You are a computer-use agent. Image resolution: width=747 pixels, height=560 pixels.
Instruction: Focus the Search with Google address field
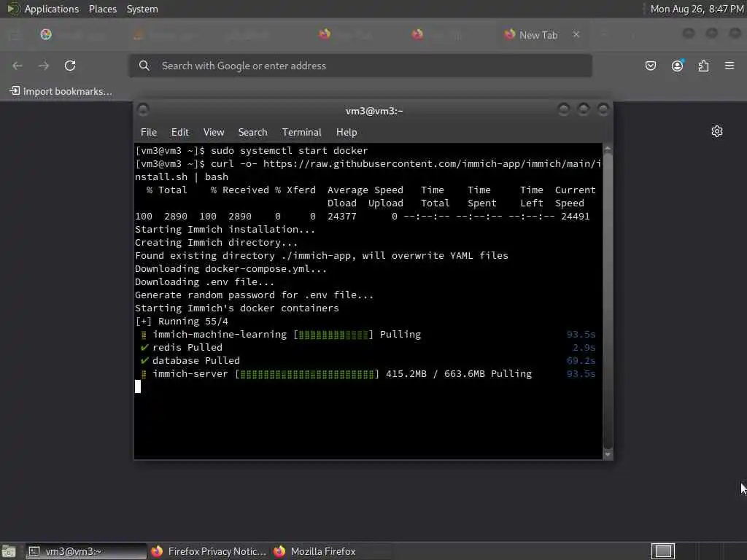tap(360, 66)
